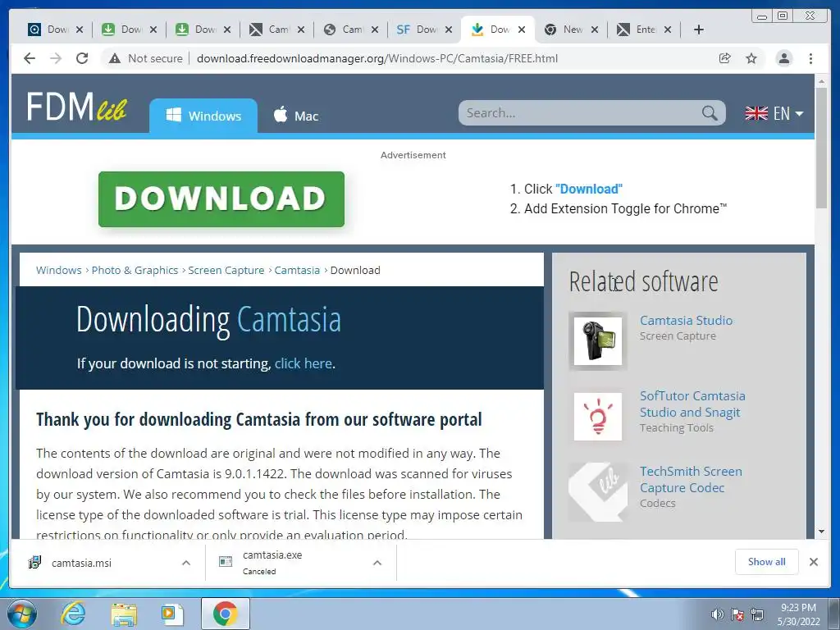Click the TechSmith Screen Capture Codec thumbnail
840x630 pixels.
coord(598,492)
